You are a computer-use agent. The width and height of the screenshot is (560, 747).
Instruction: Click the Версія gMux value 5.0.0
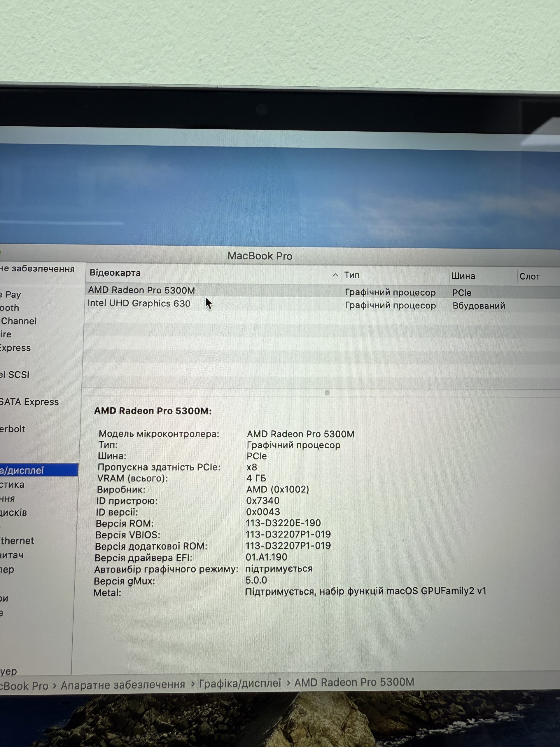pyautogui.click(x=256, y=580)
